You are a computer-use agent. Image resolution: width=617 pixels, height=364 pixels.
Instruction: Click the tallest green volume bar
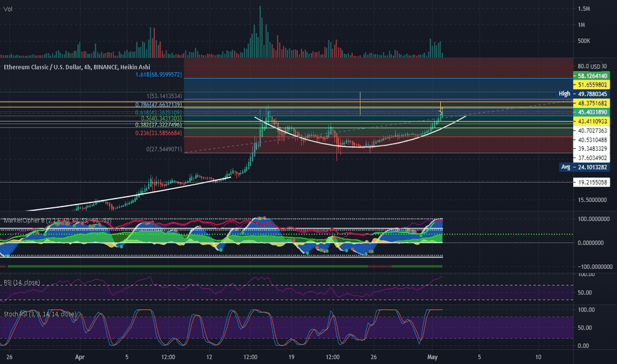pos(260,32)
